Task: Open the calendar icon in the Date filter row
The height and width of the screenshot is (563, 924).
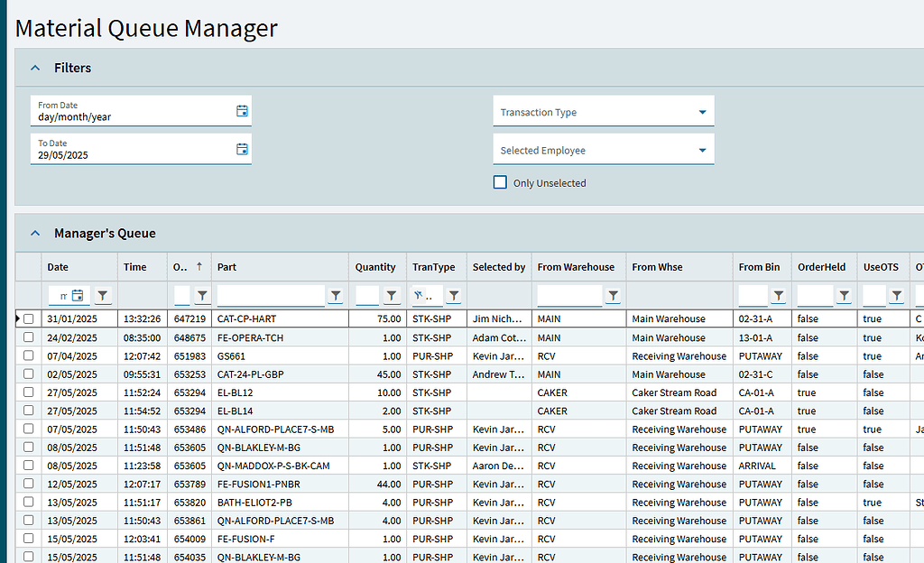Action: pos(76,295)
